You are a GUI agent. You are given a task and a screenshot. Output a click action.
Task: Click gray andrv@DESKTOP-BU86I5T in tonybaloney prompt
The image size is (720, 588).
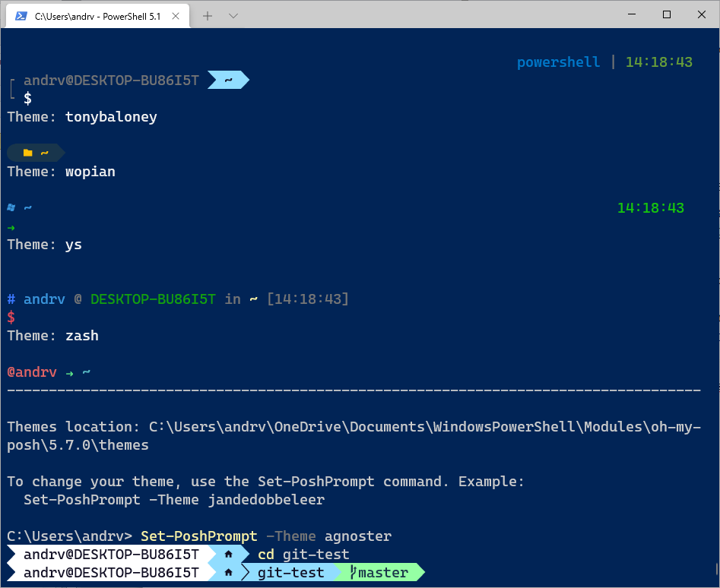click(111, 81)
